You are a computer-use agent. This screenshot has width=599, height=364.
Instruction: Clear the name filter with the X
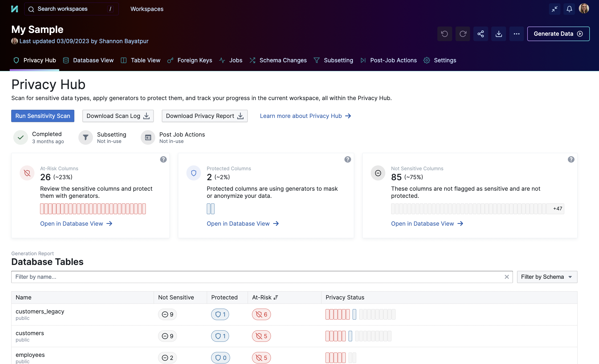(507, 277)
